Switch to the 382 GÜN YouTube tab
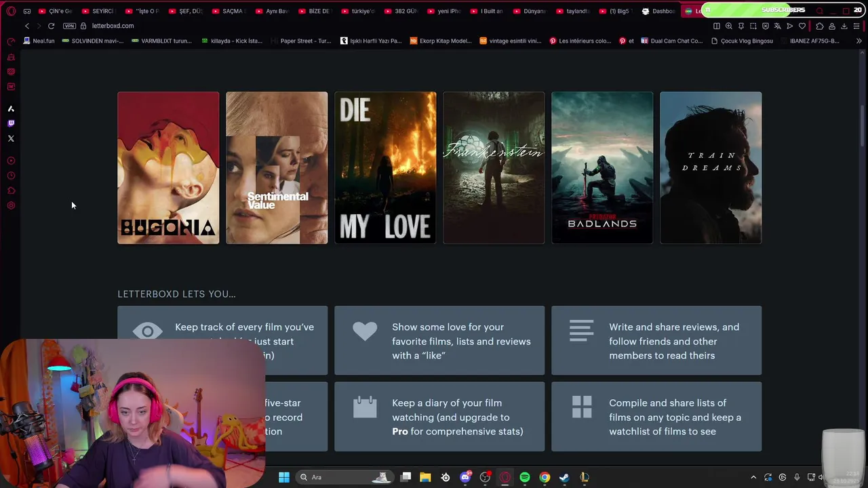This screenshot has width=868, height=488. pyautogui.click(x=402, y=11)
